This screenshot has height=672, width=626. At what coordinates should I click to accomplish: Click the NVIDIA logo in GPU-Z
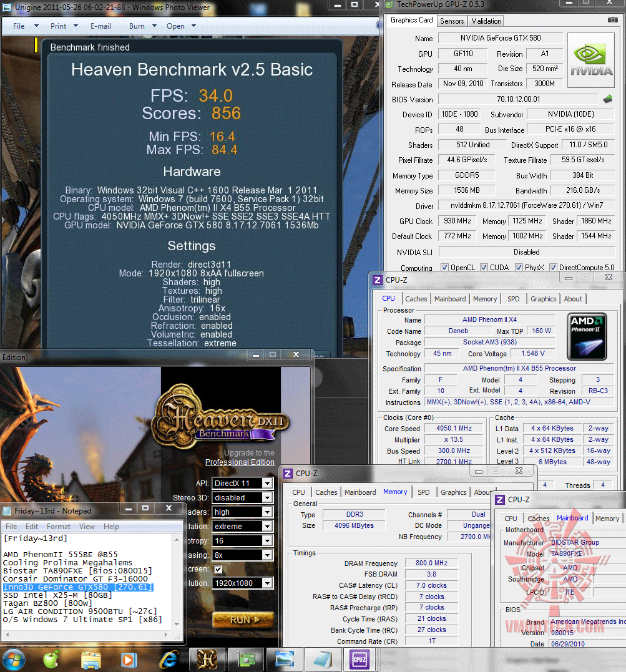591,61
